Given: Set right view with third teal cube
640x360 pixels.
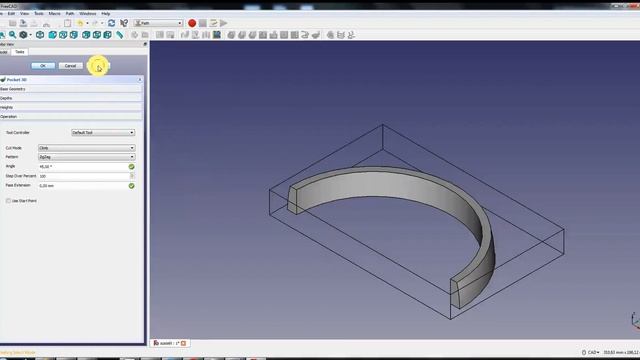Looking at the screenshot, I should click(73, 35).
